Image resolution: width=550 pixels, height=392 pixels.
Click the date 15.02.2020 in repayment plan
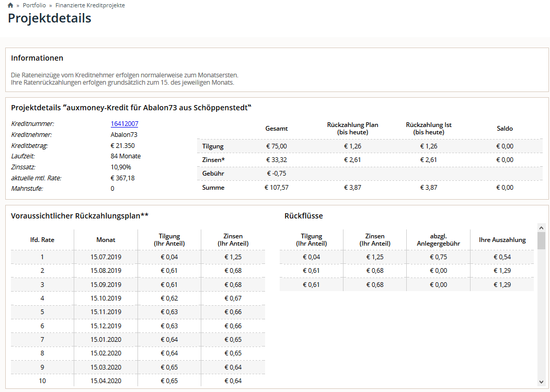(x=106, y=353)
